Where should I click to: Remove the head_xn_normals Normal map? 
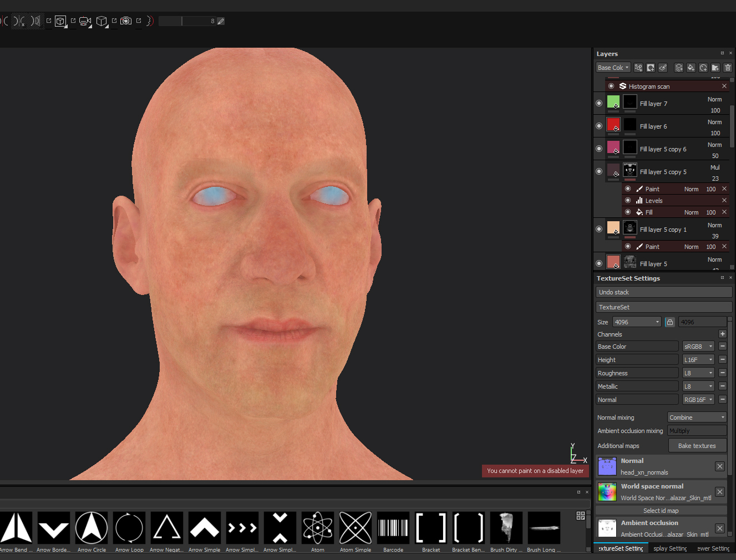pyautogui.click(x=720, y=466)
